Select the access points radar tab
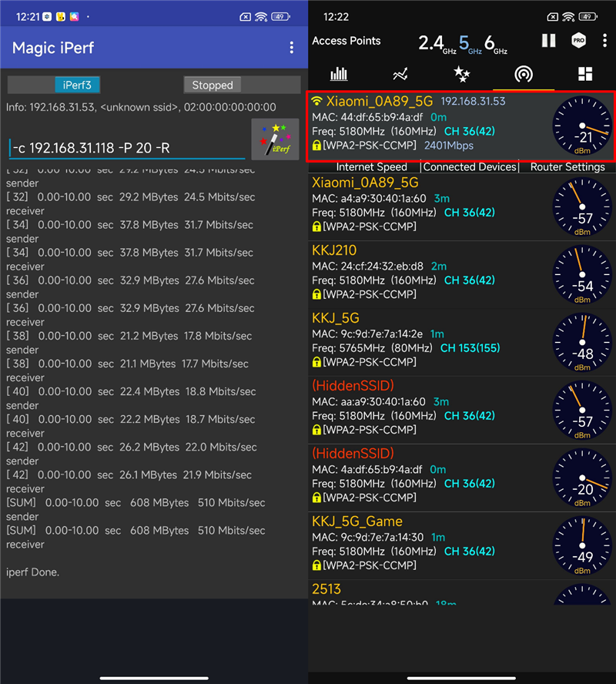 523,74
